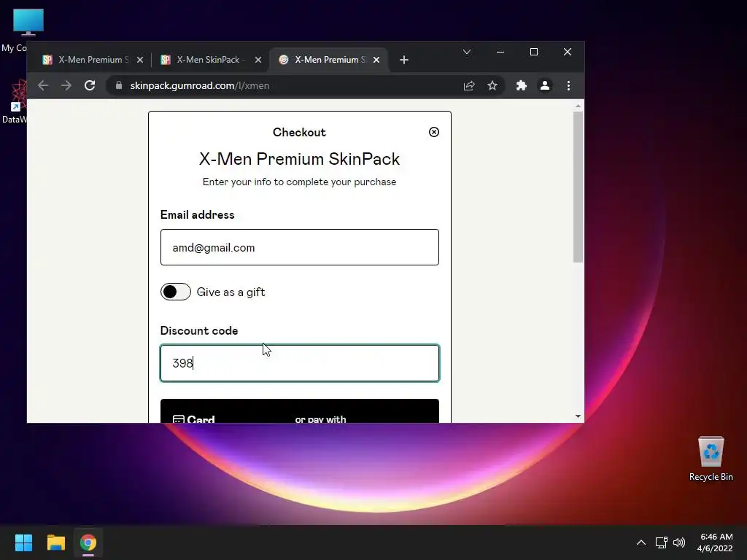Share this page using the share icon
Screen dimensions: 747x560
click(x=469, y=85)
